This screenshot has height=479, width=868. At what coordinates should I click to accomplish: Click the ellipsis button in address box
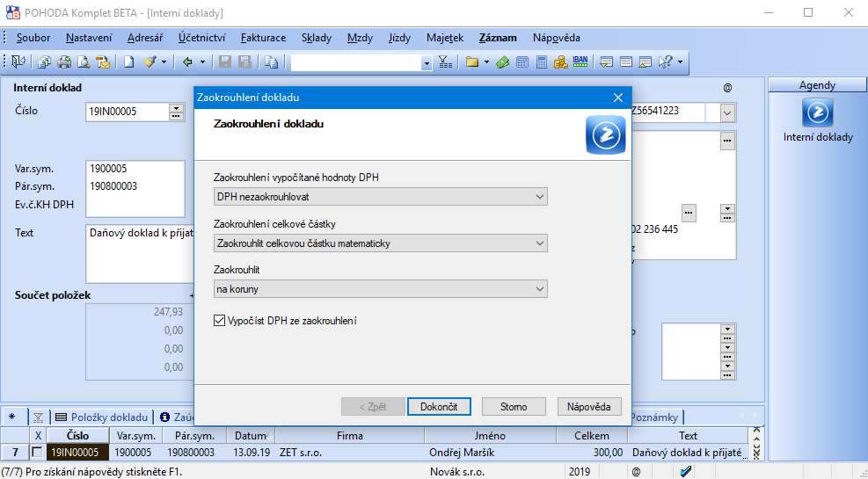[x=727, y=141]
